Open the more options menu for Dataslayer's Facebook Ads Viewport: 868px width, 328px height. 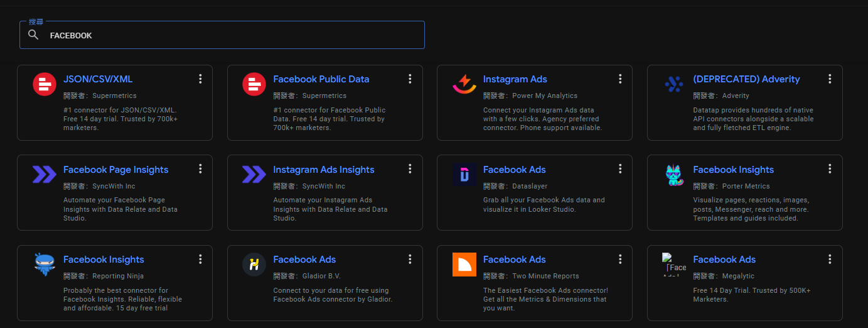point(620,168)
